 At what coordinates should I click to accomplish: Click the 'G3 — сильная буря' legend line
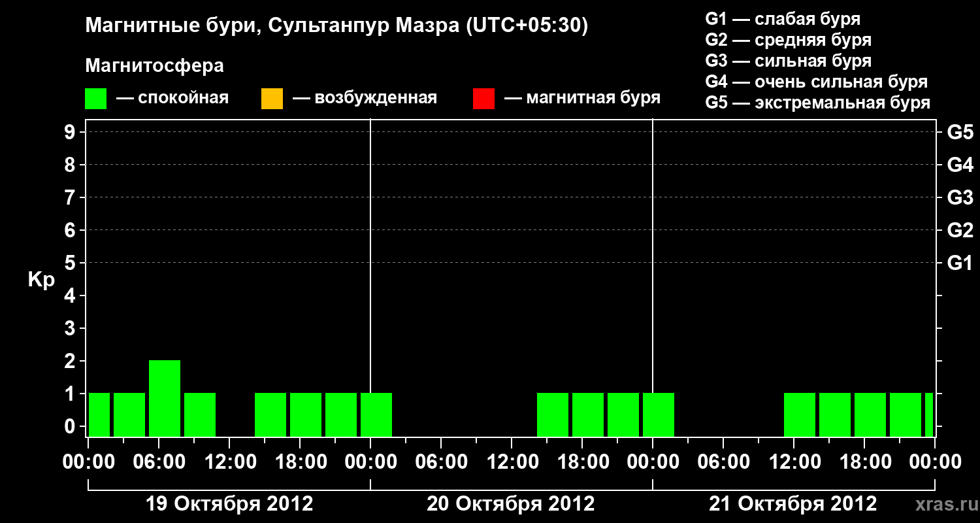point(789,61)
